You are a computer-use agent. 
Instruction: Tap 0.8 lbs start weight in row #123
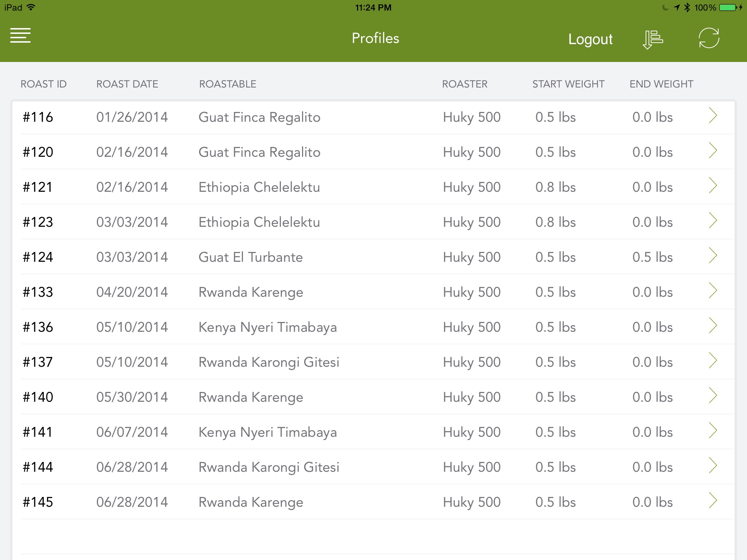tap(556, 222)
